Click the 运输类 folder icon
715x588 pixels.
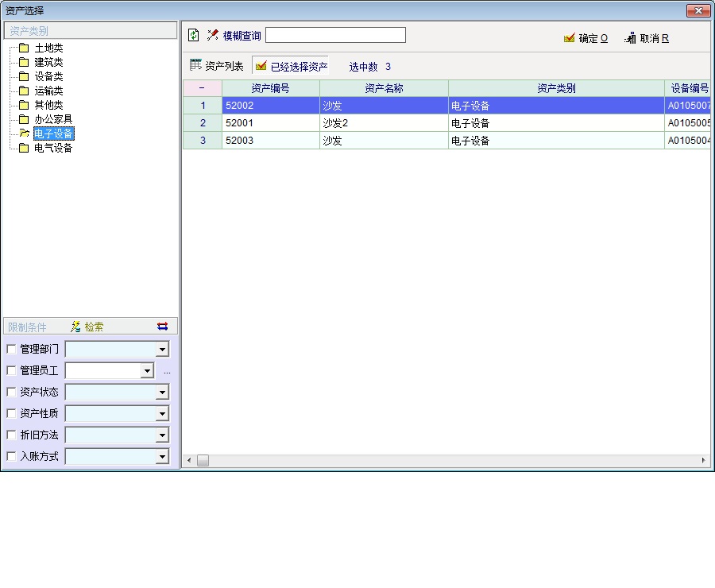[24, 91]
